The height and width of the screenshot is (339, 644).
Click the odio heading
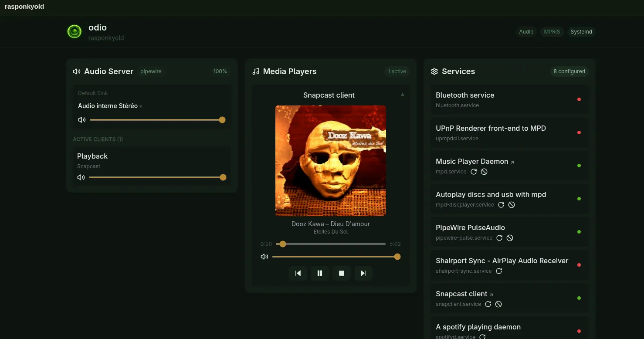coord(98,27)
